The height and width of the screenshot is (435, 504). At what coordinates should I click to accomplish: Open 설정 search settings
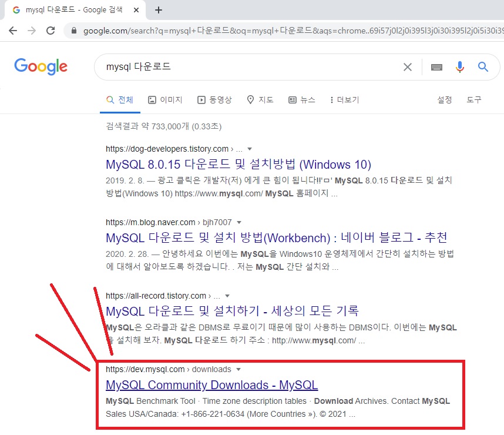coord(445,100)
